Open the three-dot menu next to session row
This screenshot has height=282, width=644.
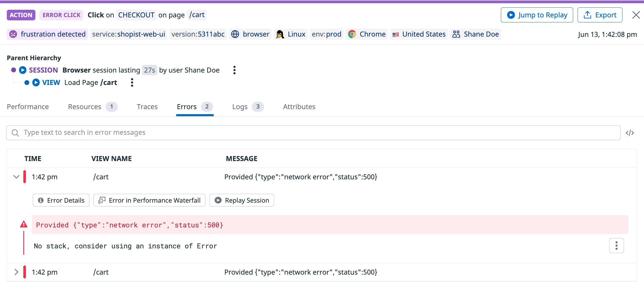234,70
